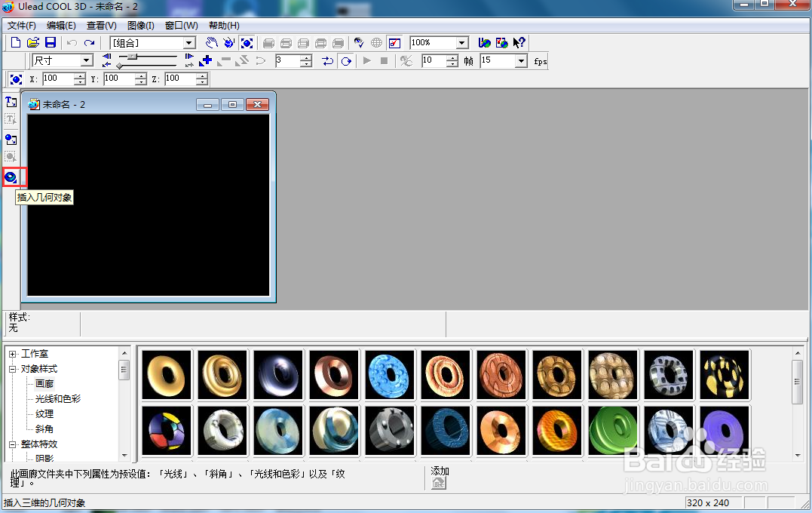Open the 查看(V) menu
The width and height of the screenshot is (812, 513).
coord(102,26)
